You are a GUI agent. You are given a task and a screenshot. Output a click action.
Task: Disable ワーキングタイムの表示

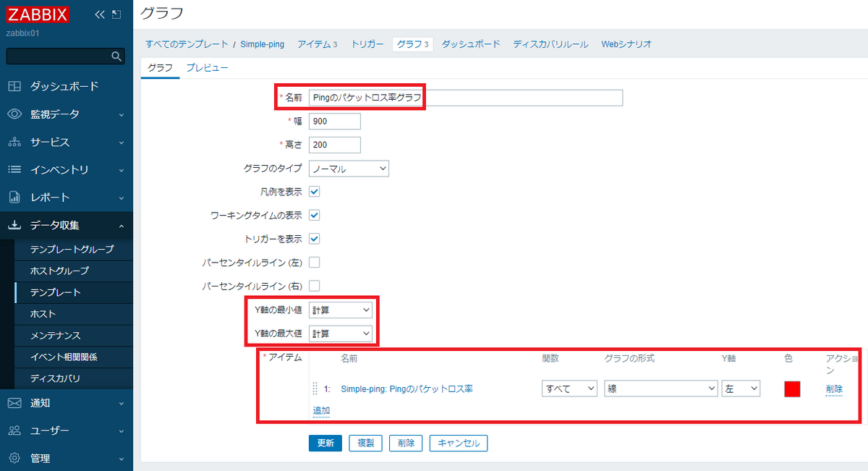[314, 215]
